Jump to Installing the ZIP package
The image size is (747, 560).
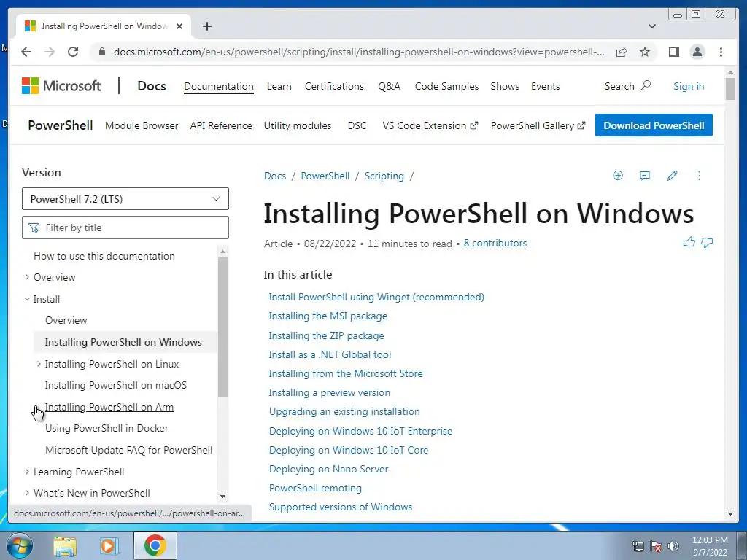click(x=326, y=335)
